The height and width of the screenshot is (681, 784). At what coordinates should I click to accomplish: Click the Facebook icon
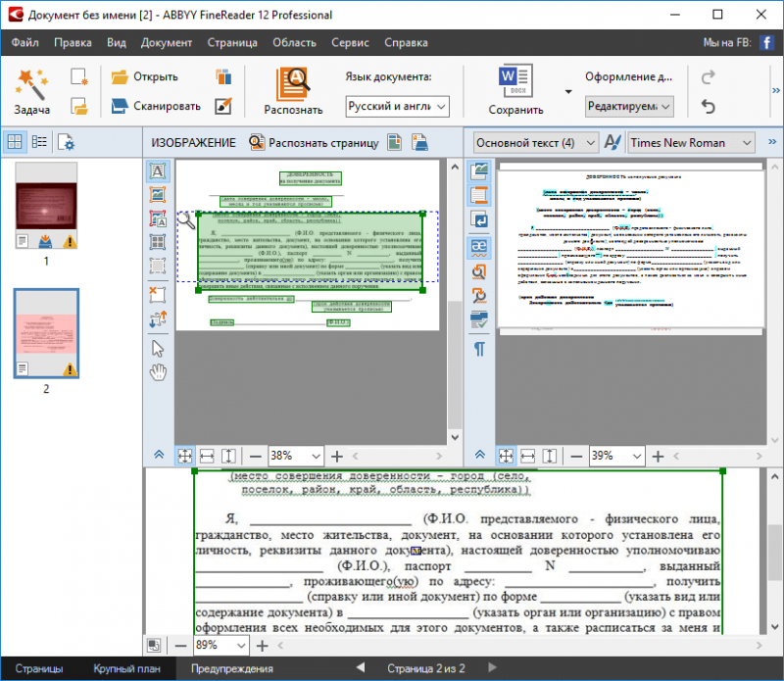pos(766,42)
